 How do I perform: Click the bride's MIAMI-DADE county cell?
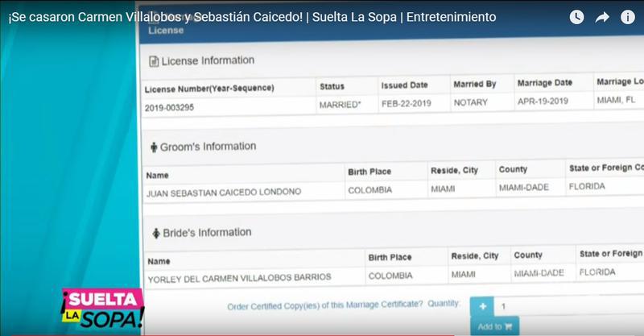539,273
